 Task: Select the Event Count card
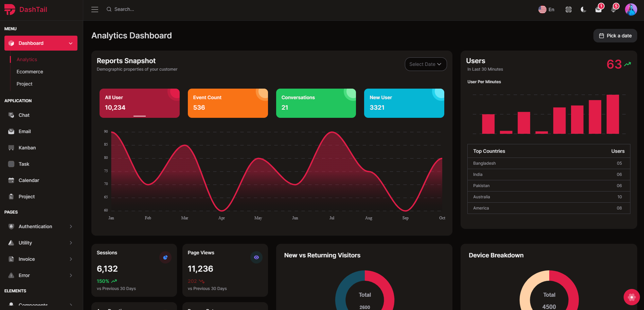(x=228, y=103)
